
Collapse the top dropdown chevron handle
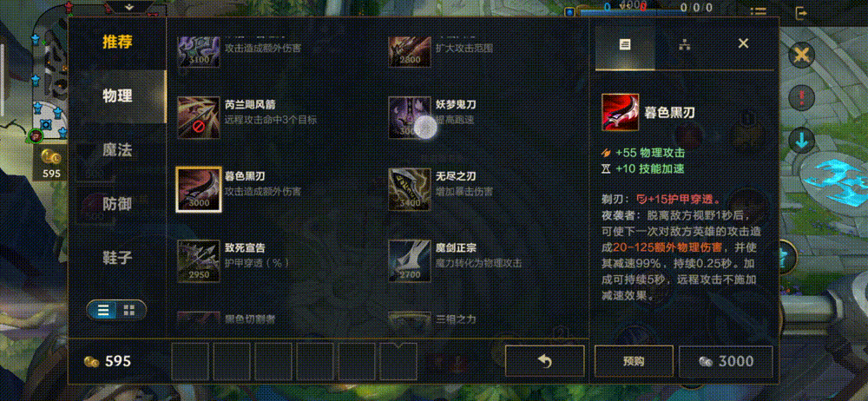129,7
